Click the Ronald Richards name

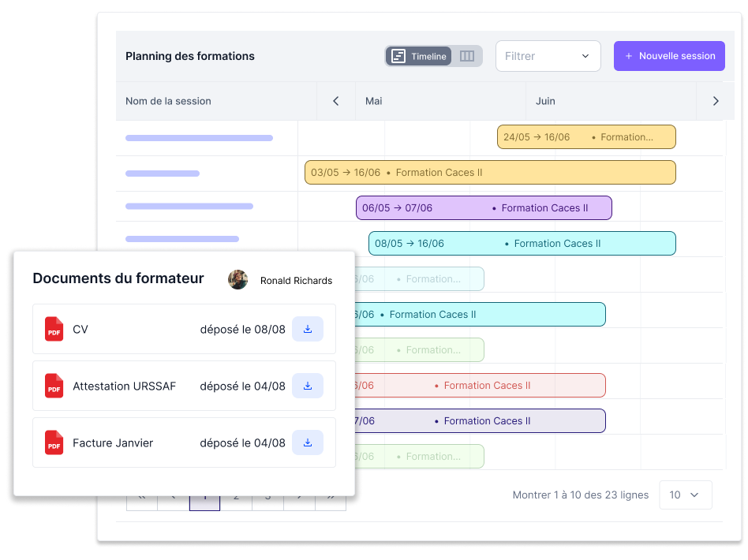click(x=296, y=281)
